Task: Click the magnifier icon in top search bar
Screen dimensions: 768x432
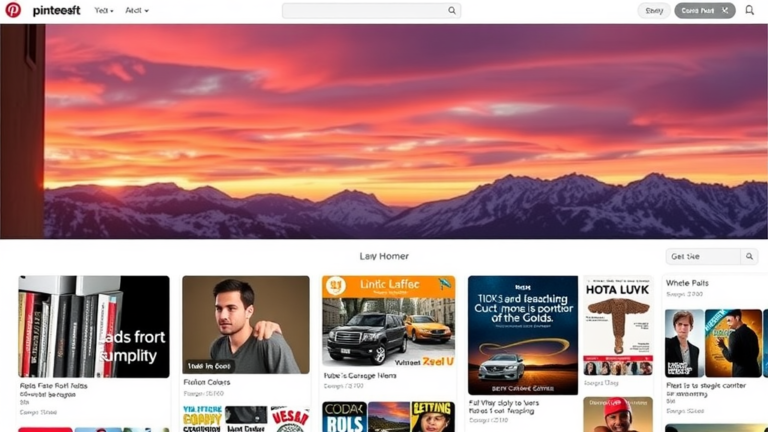Action: [x=452, y=11]
